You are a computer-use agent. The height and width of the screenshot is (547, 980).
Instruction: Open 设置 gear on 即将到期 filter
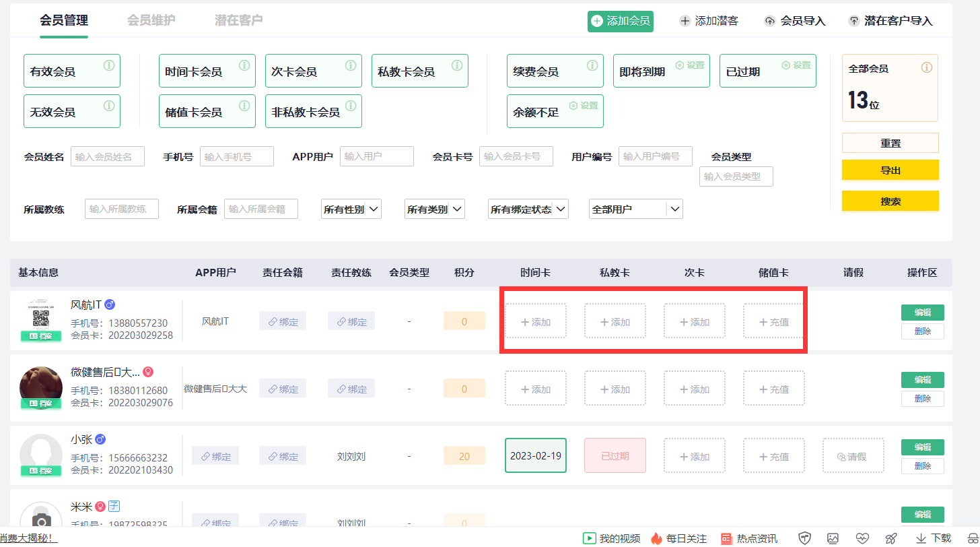click(x=690, y=65)
